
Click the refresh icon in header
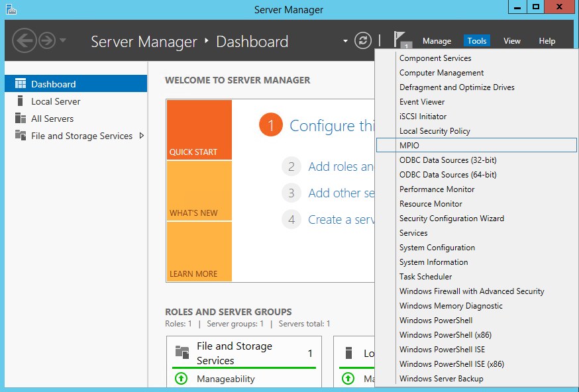[363, 40]
